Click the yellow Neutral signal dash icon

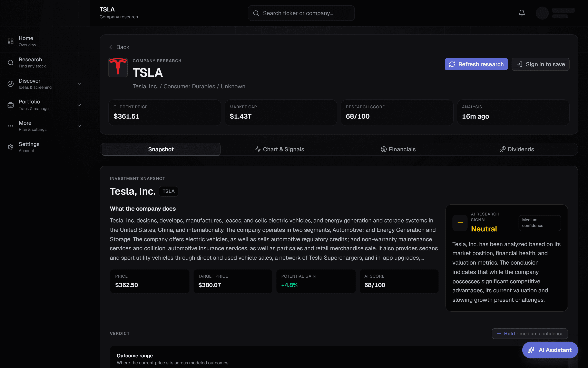pyautogui.click(x=460, y=223)
